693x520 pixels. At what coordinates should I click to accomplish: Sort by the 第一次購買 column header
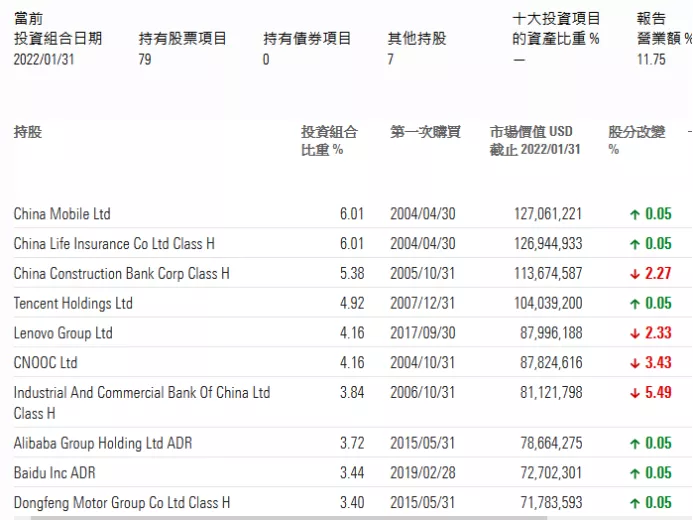pos(425,132)
